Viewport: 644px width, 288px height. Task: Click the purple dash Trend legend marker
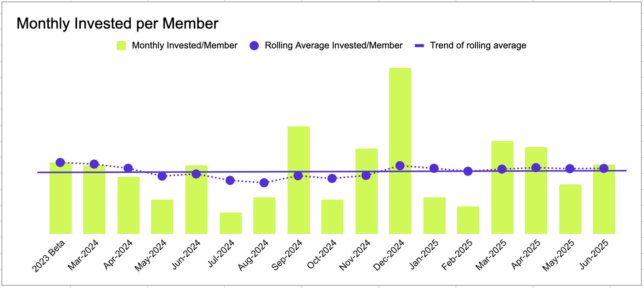(419, 46)
